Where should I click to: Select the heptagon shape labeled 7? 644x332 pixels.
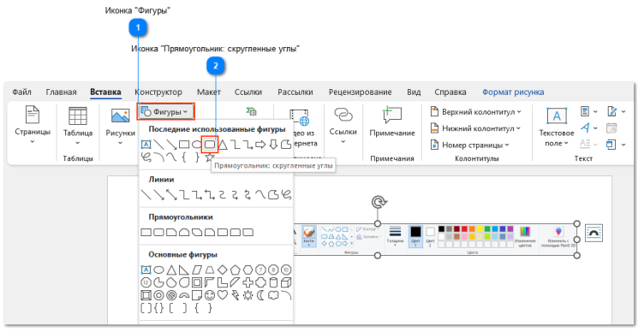261,270
